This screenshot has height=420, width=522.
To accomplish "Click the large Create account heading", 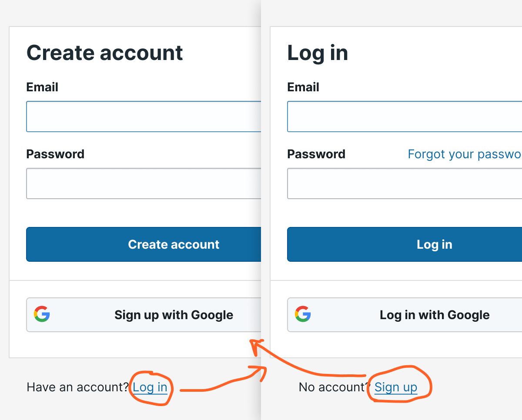I will pyautogui.click(x=104, y=53).
